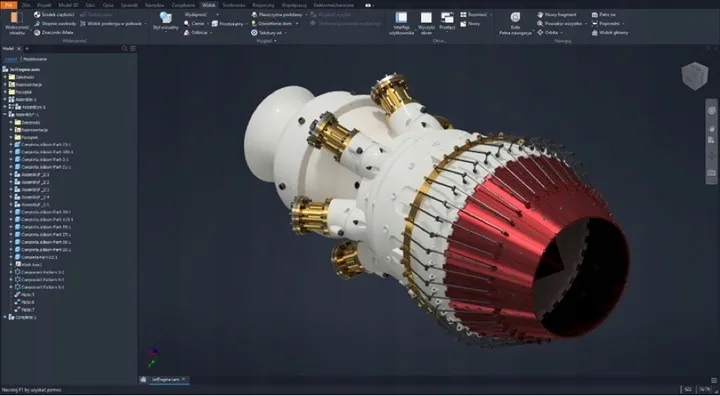Click the Interfejs użytkownika icon

[401, 23]
